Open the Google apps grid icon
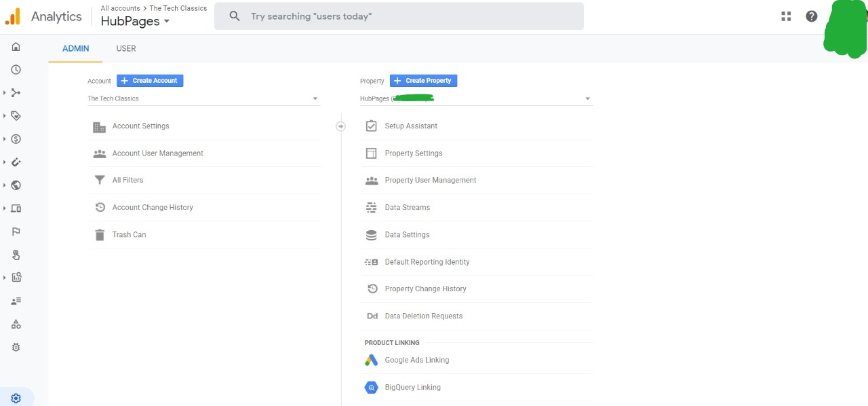The height and width of the screenshot is (406, 868). point(787,16)
